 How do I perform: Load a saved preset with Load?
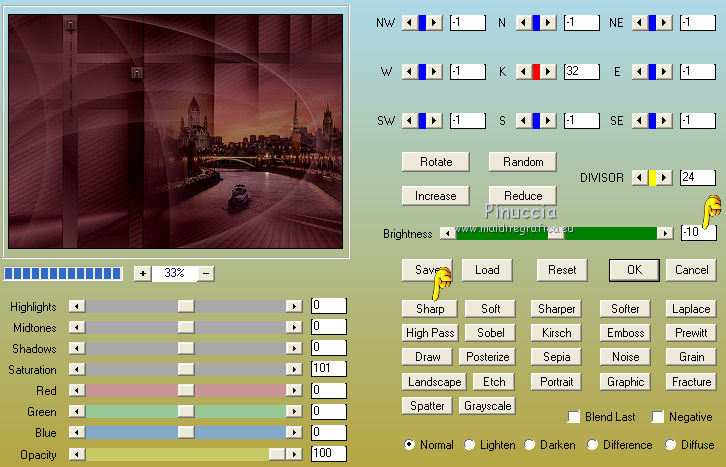(487, 270)
